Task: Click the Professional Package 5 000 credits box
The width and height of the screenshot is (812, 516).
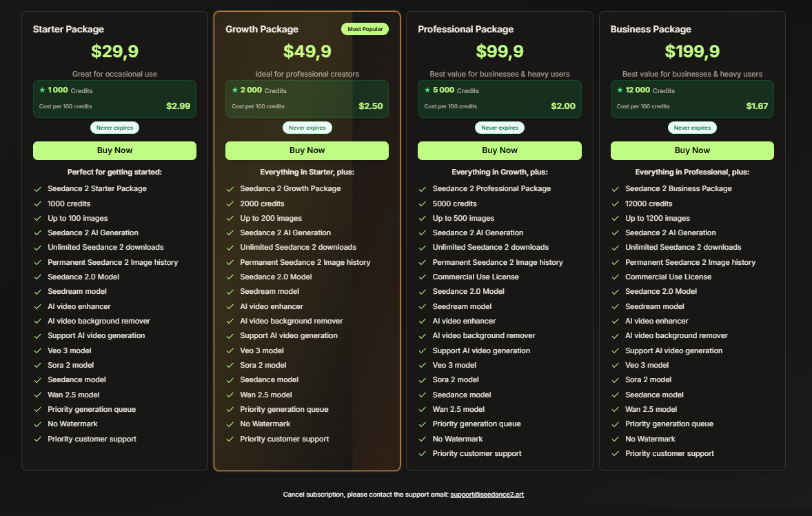Action: [499, 99]
